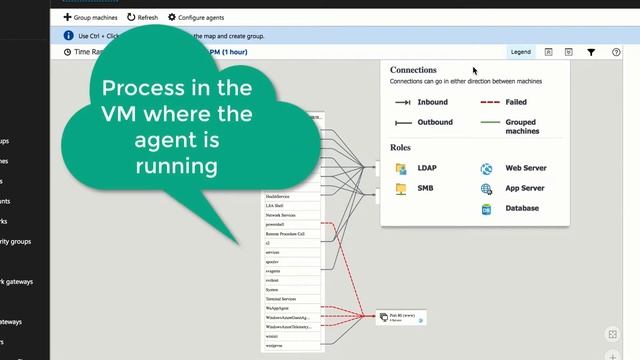640x360 pixels.
Task: Select the wininit process row
Action: click(x=292, y=336)
